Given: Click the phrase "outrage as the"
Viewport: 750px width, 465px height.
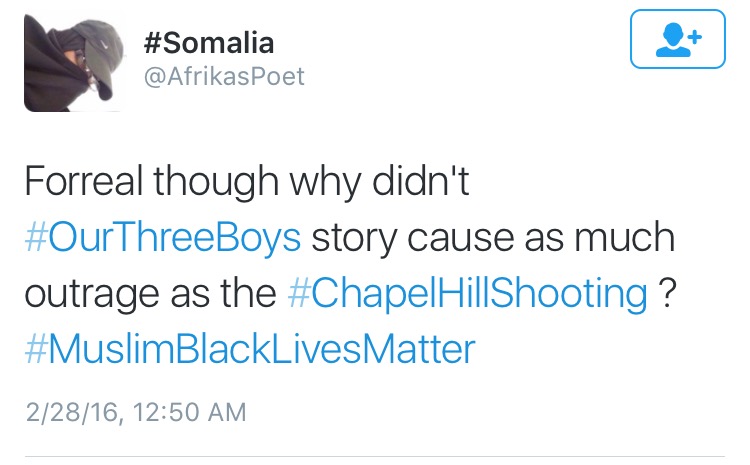Looking at the screenshot, I should tap(148, 294).
